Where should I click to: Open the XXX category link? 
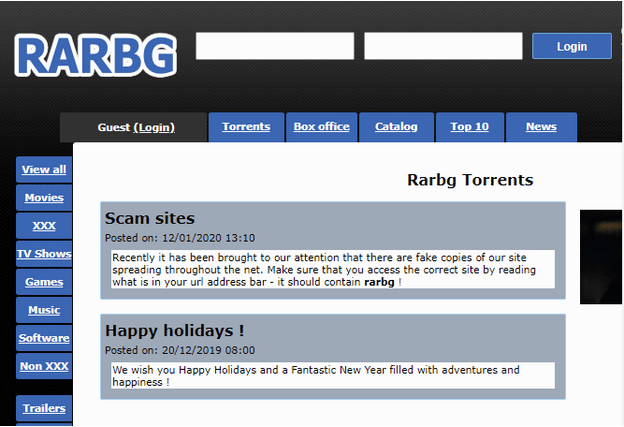(44, 226)
